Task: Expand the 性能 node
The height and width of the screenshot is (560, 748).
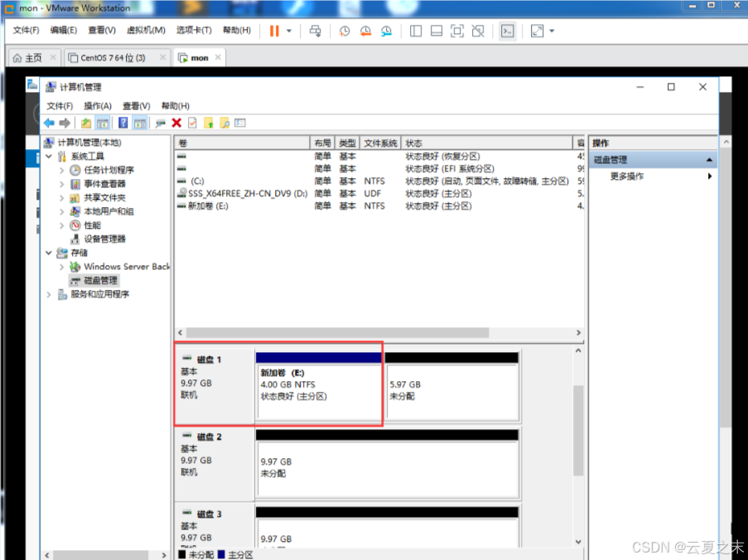Action: [x=61, y=225]
